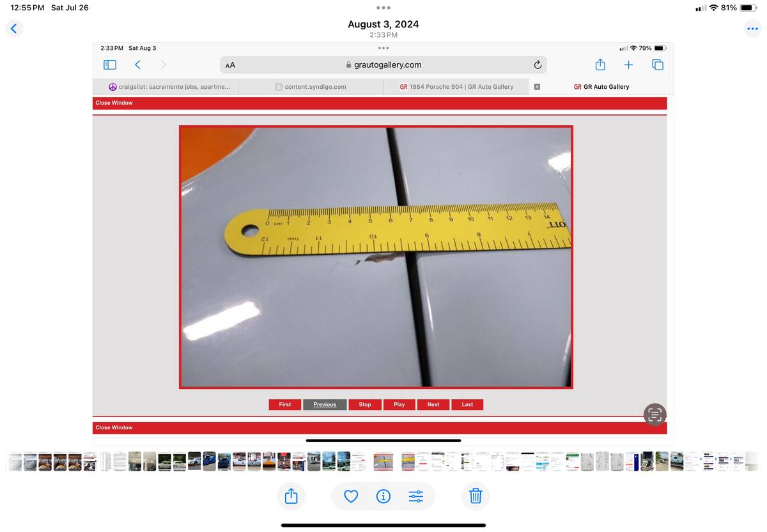767x532 pixels.
Task: Open the edit adjustments sliders icon
Action: pyautogui.click(x=415, y=496)
